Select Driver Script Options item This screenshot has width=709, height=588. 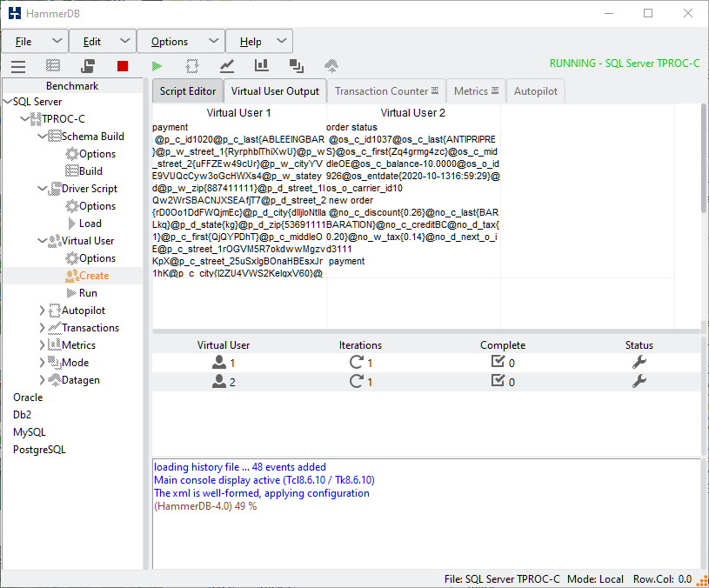coord(90,206)
